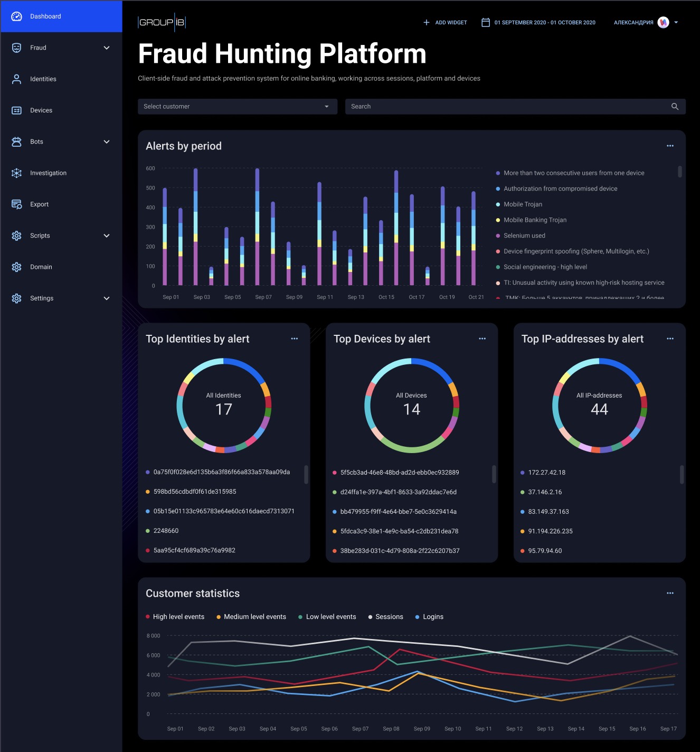Click the Settings gear icon
Viewport: 700px width, 752px height.
[x=17, y=298]
